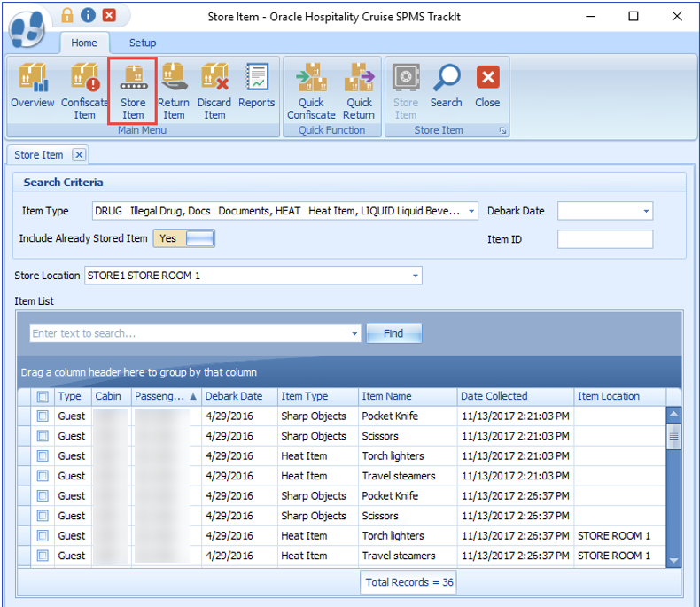Sort by the Date Collected column header
This screenshot has height=607, width=700.
515,396
